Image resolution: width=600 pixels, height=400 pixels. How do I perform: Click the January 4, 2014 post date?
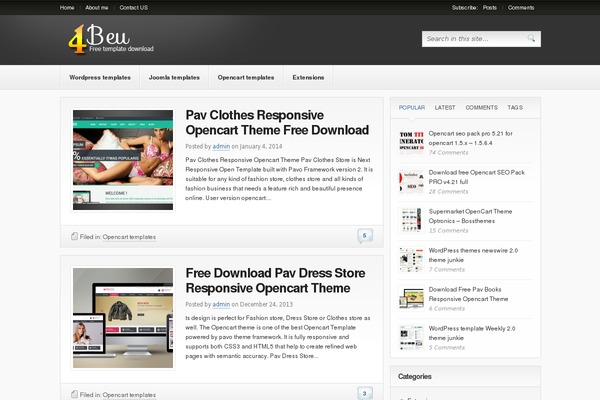261,146
